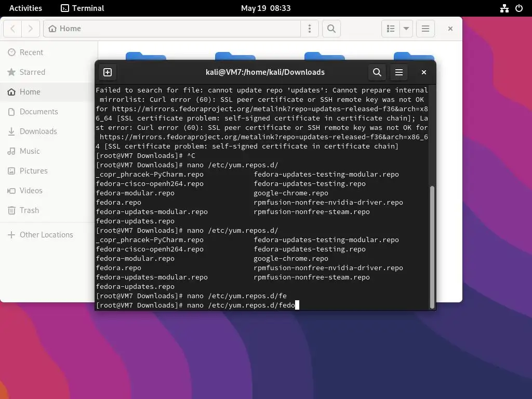532x399 pixels.
Task: Open Pictures in Files sidebar
Action: pyautogui.click(x=49, y=170)
